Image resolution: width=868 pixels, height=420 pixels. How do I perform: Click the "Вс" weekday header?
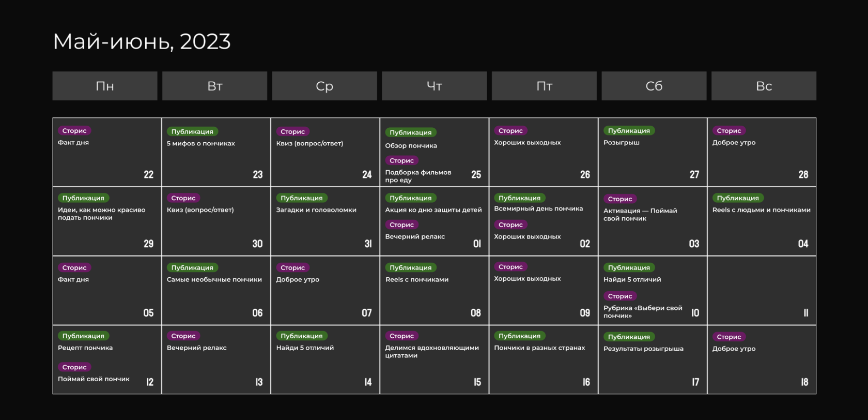(x=764, y=86)
